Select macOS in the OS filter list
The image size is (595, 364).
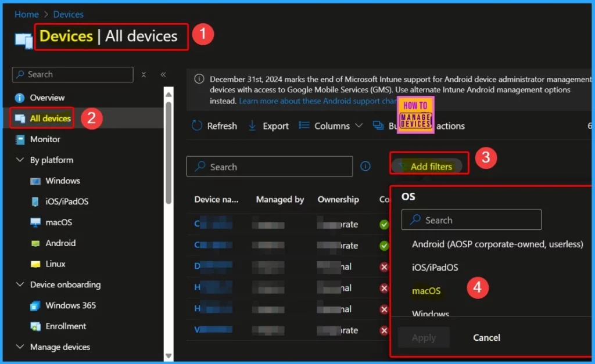[x=426, y=291]
